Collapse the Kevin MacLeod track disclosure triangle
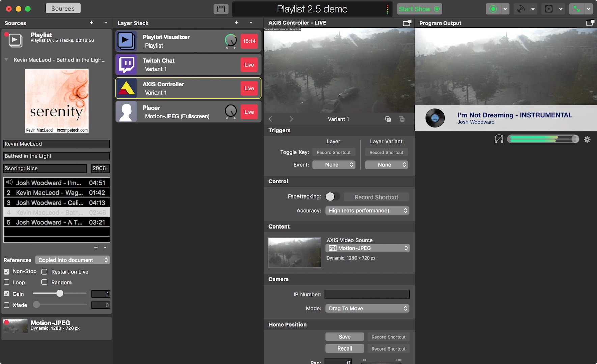 pos(6,60)
